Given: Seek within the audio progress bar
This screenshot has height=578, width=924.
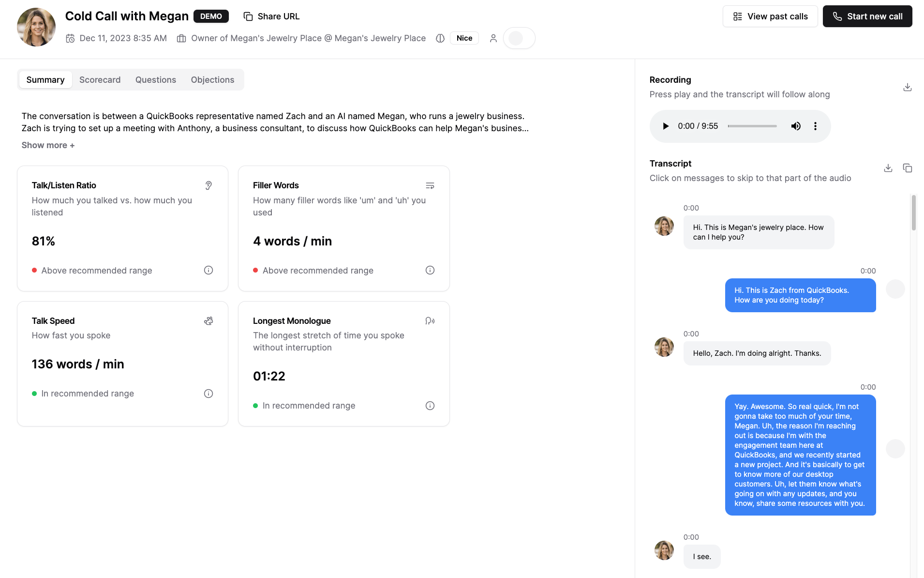Looking at the screenshot, I should point(752,126).
